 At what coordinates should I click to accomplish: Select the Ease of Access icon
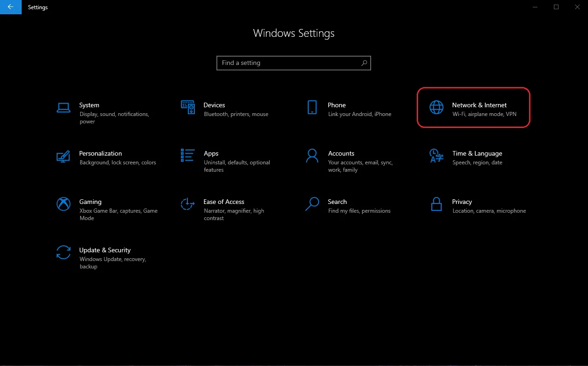coord(187,204)
